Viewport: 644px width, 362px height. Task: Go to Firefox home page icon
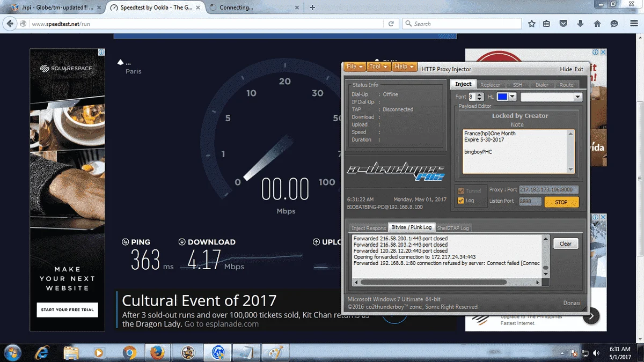click(x=597, y=24)
